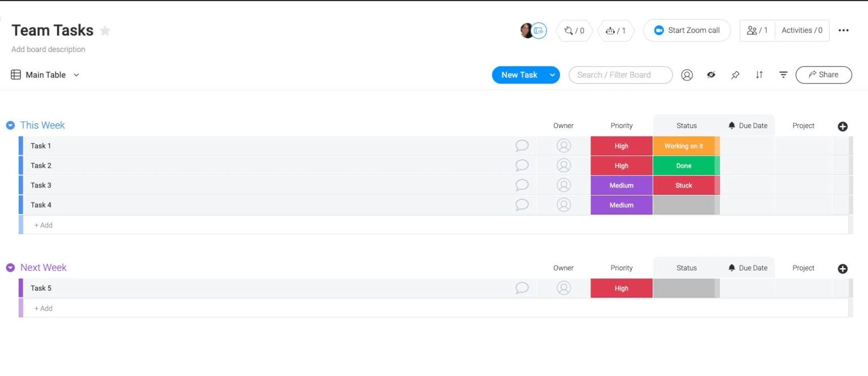
Task: Click the Search / Filter Board field
Action: pyautogui.click(x=620, y=75)
